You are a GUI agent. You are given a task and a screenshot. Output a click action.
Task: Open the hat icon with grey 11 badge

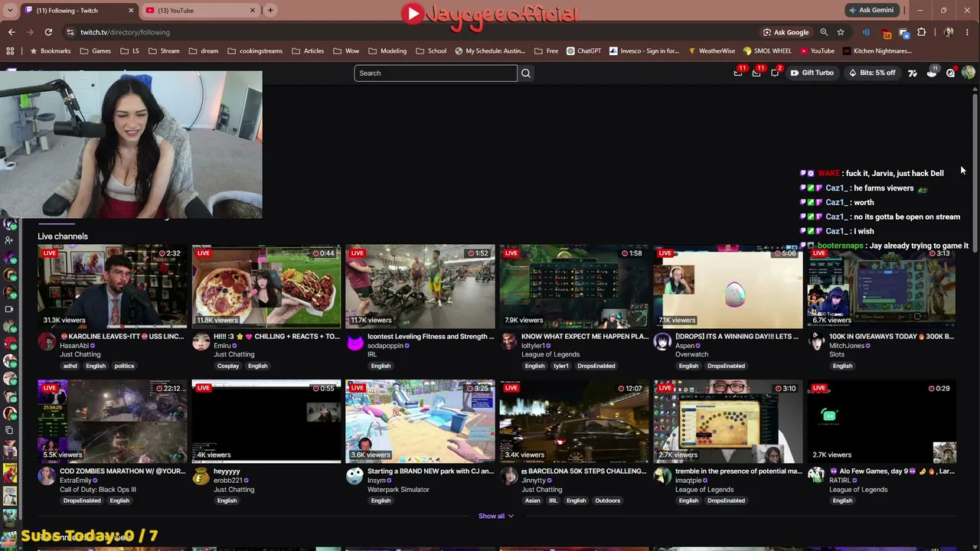[932, 73]
